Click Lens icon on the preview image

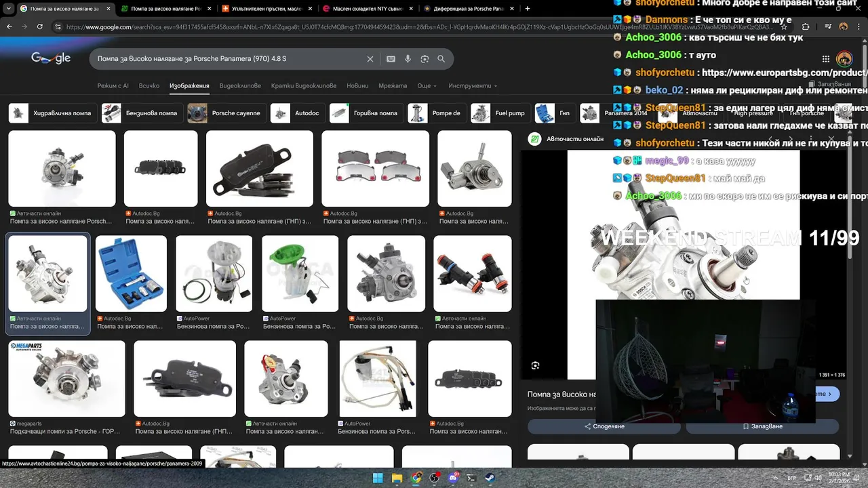click(536, 365)
